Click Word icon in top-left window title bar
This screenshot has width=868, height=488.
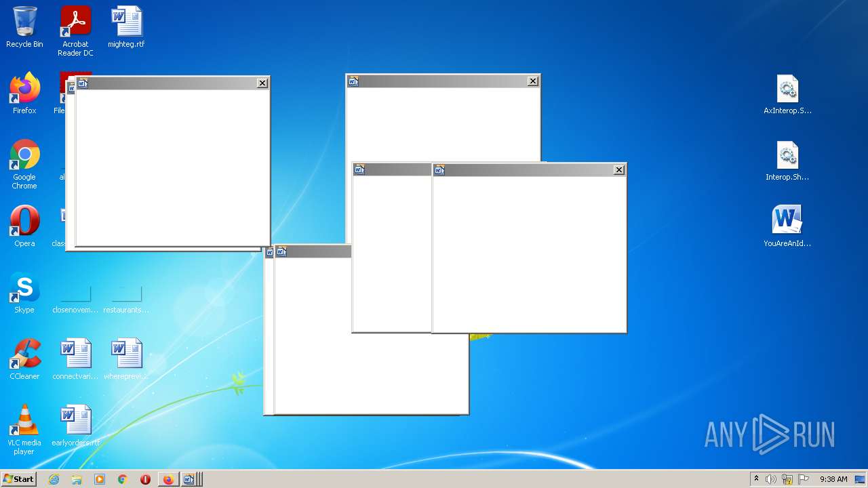[x=83, y=83]
